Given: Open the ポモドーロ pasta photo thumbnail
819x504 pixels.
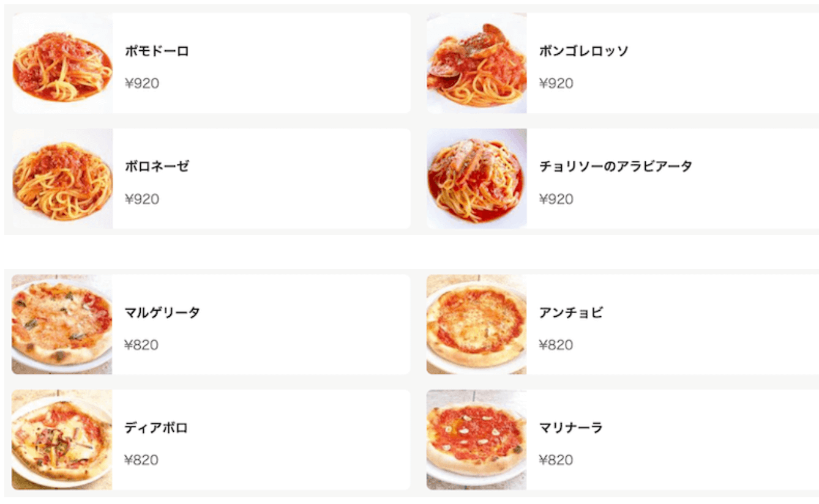Looking at the screenshot, I should coord(62,63).
